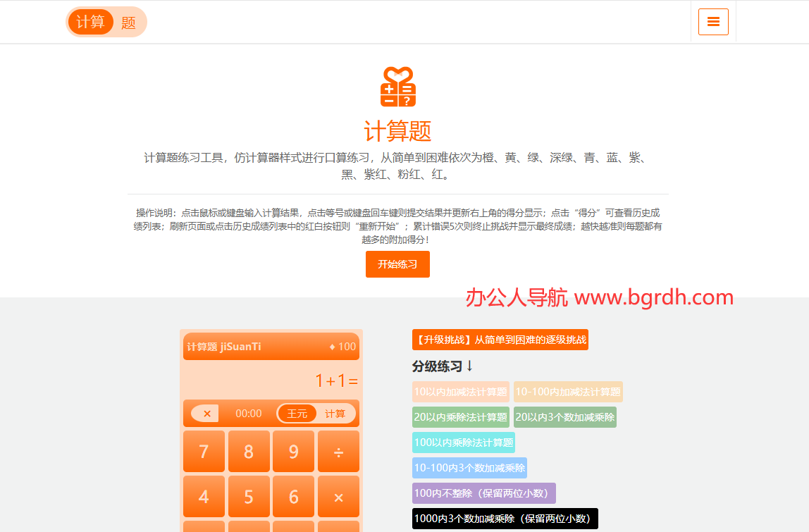
Task: Select the 王元 mode toggle option
Action: click(297, 414)
